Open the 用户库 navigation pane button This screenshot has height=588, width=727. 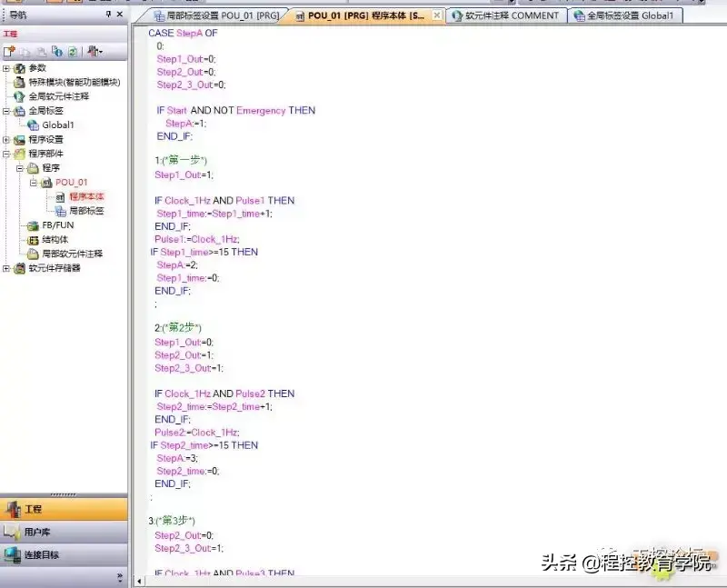pos(64,532)
